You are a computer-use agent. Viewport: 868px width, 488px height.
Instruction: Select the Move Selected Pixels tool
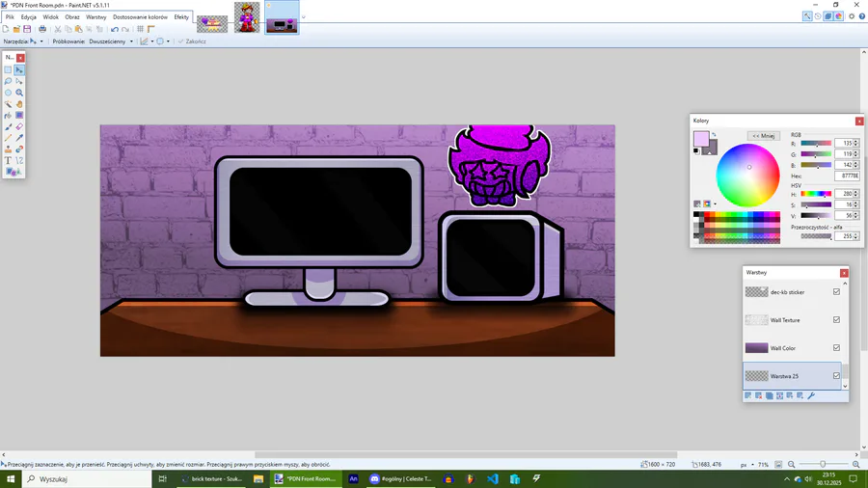tap(19, 69)
